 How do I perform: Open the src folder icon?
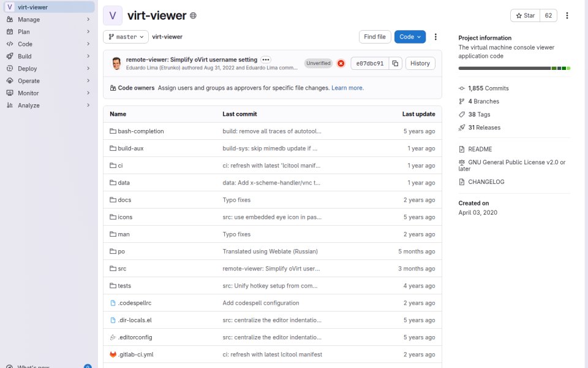[113, 269]
